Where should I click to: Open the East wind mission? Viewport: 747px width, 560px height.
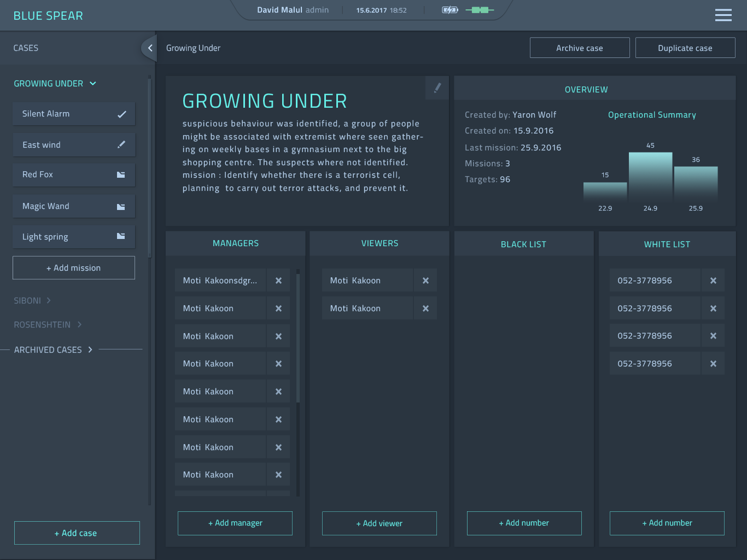tap(74, 144)
